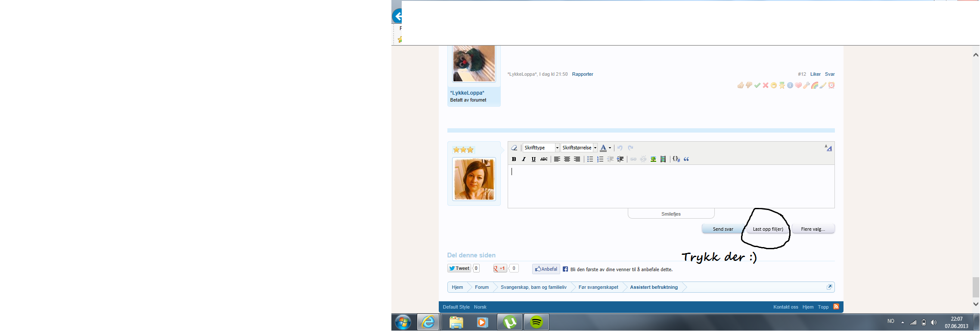980x331 pixels.
Task: Center align the reply text
Action: click(x=567, y=159)
